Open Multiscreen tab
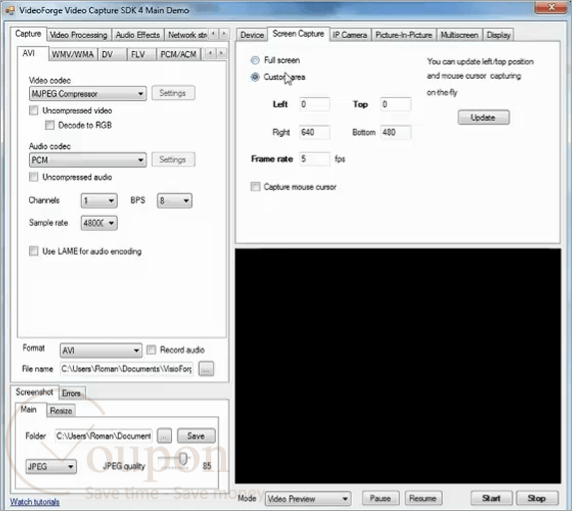 [460, 35]
